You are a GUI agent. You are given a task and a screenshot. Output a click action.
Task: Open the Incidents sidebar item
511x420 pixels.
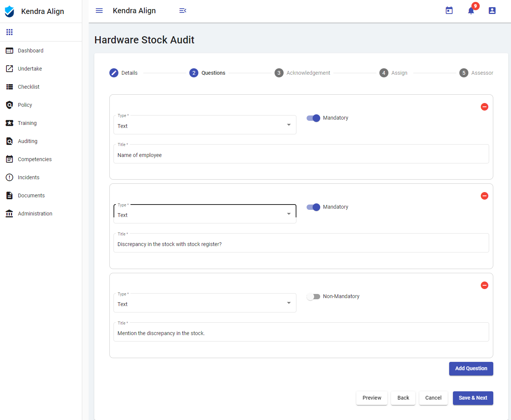click(28, 177)
